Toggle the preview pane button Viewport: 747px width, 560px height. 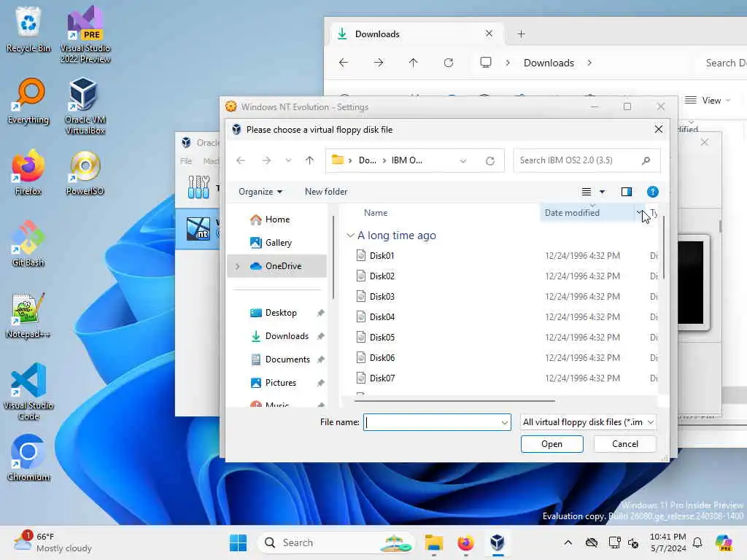pyautogui.click(x=627, y=192)
